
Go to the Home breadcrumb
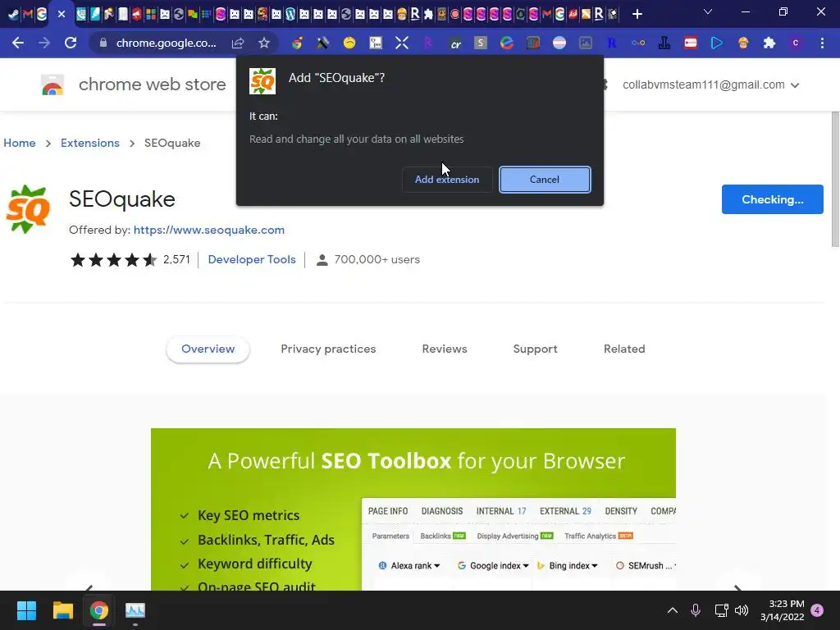tap(20, 143)
